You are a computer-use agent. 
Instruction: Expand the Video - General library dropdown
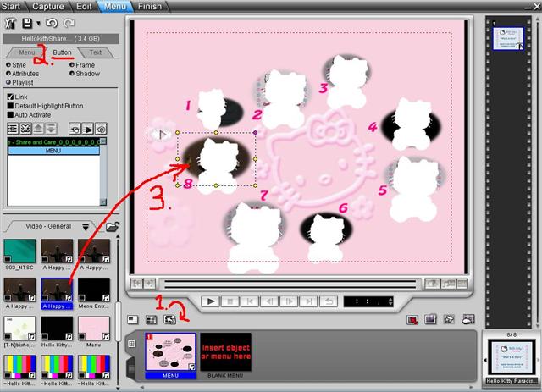click(86, 227)
